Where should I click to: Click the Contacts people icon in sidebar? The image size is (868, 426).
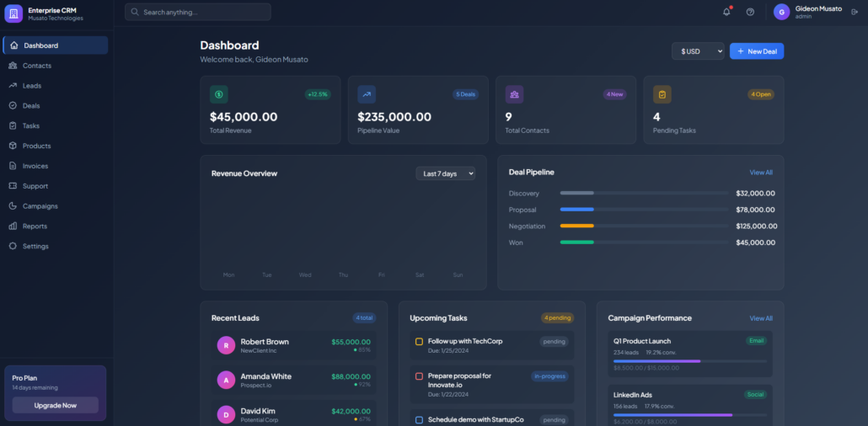tap(13, 66)
